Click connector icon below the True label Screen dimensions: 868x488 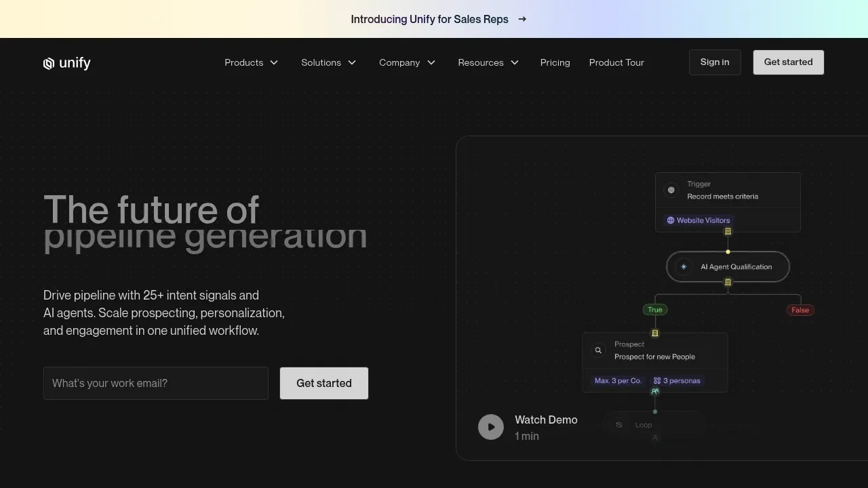tap(655, 333)
